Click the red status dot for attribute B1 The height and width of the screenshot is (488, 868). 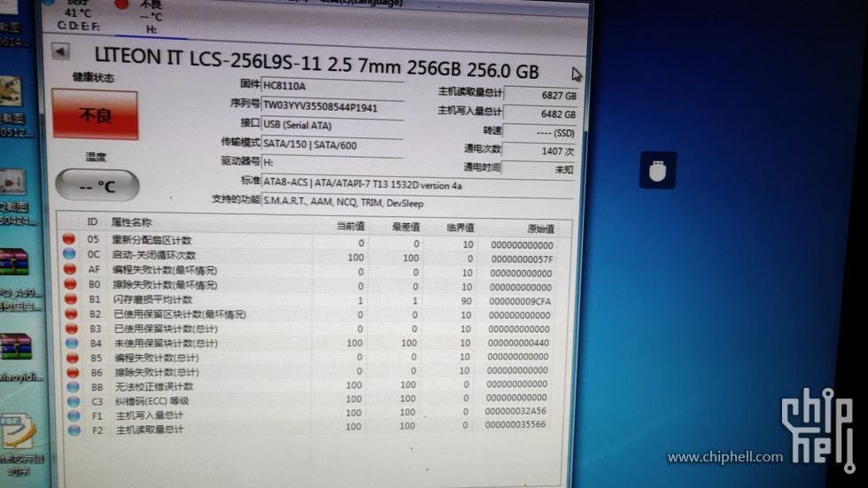click(x=71, y=298)
